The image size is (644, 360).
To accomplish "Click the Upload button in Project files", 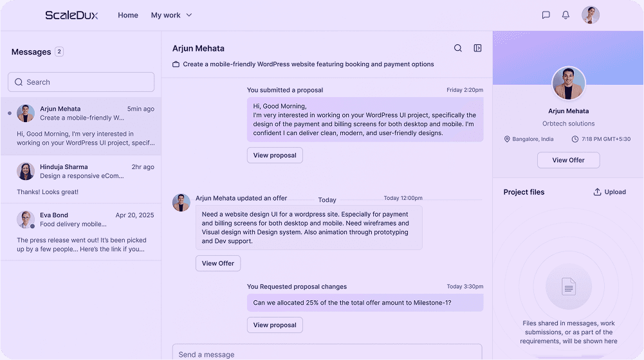I will pos(609,192).
